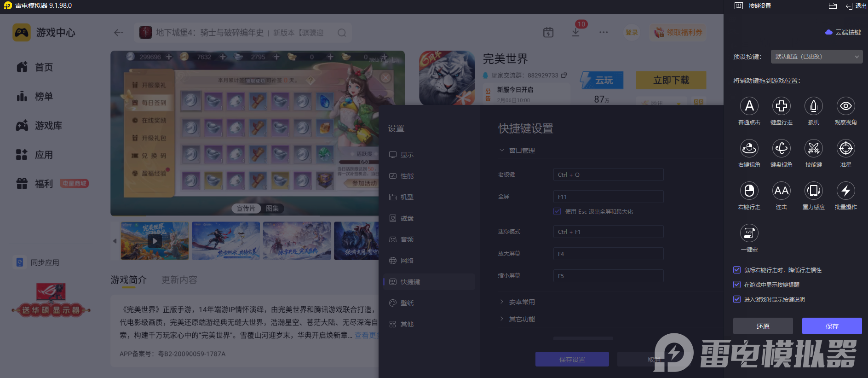The height and width of the screenshot is (378, 868).
Task: Click 立即下载 download button
Action: [x=671, y=80]
